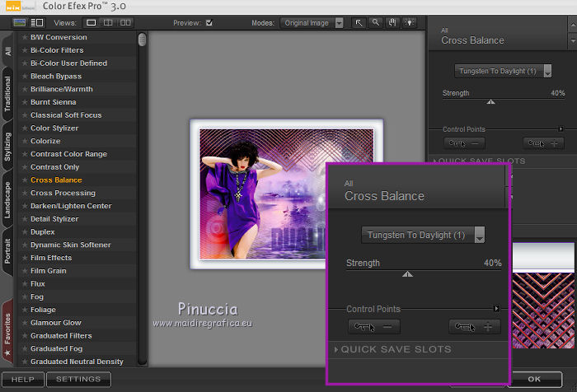The image size is (577, 392).
Task: Select the Graduated Neutral Density filter
Action: pyautogui.click(x=77, y=362)
